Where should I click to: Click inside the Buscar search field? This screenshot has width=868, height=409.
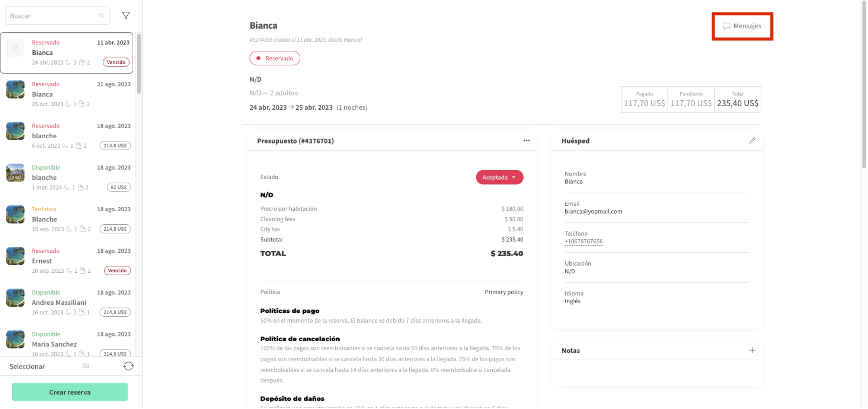tap(52, 15)
